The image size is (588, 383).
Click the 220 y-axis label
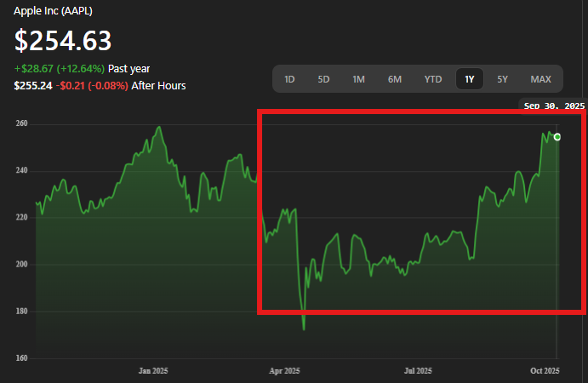pos(22,217)
